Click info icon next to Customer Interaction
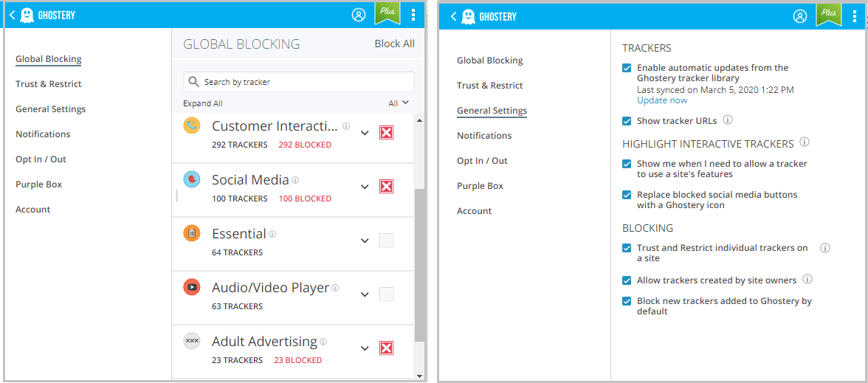Image resolution: width=868 pixels, height=383 pixels. [346, 126]
